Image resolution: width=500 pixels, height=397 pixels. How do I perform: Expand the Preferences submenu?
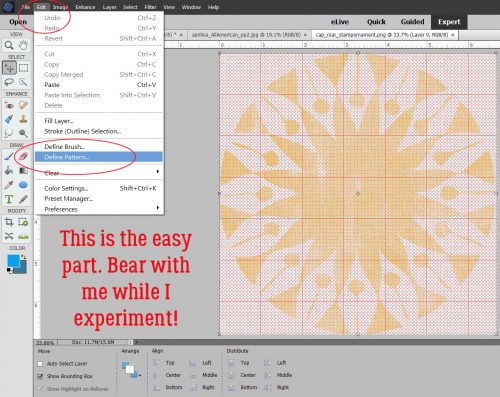tap(99, 209)
